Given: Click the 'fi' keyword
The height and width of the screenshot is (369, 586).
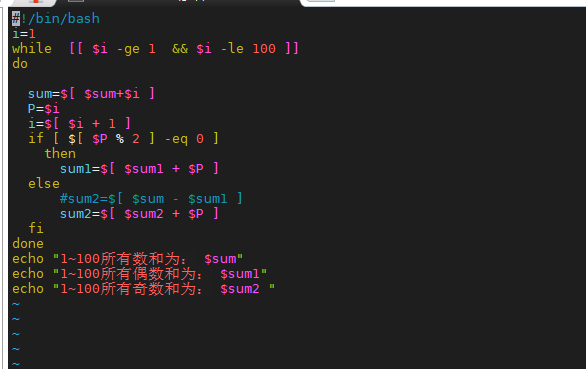Looking at the screenshot, I should [x=36, y=228].
